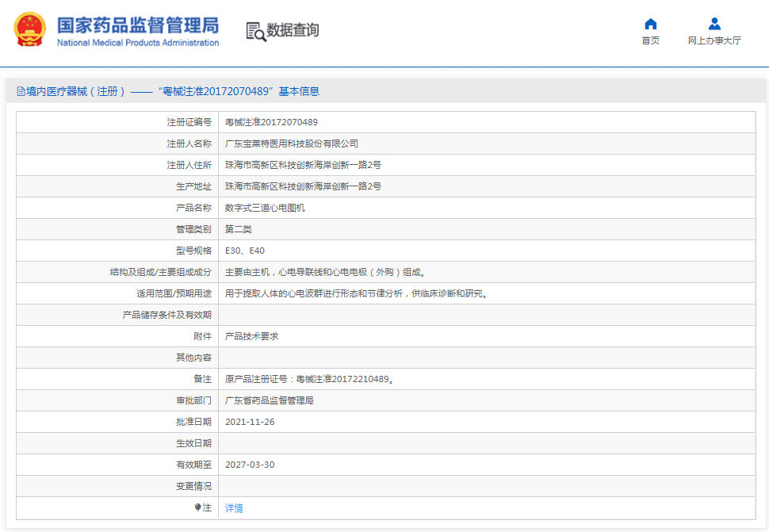
Task: Click registrant name 广东宝莱特医用科技股份有限公司
Action: [x=292, y=144]
